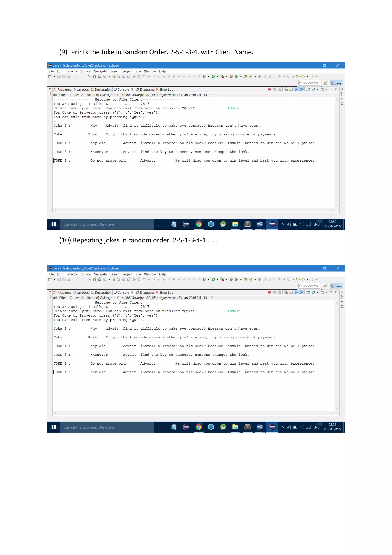
Task: Click 'Search the web and Windows' box, figure (9)
Action: click(107, 224)
